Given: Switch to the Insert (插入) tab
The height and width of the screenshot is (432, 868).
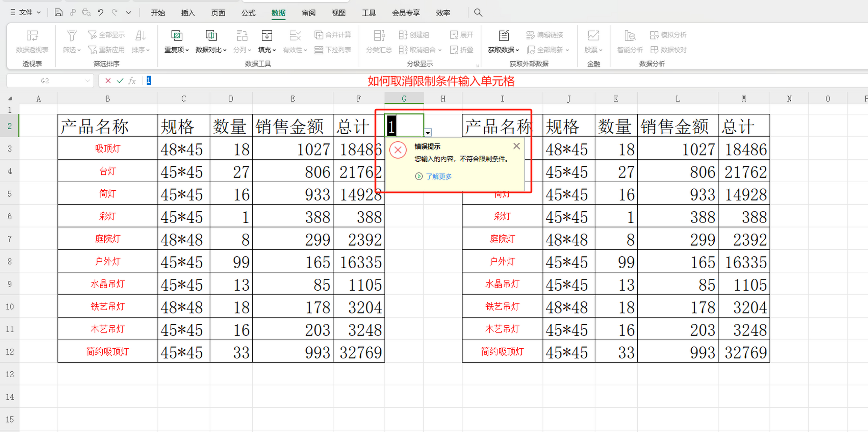Looking at the screenshot, I should [188, 13].
